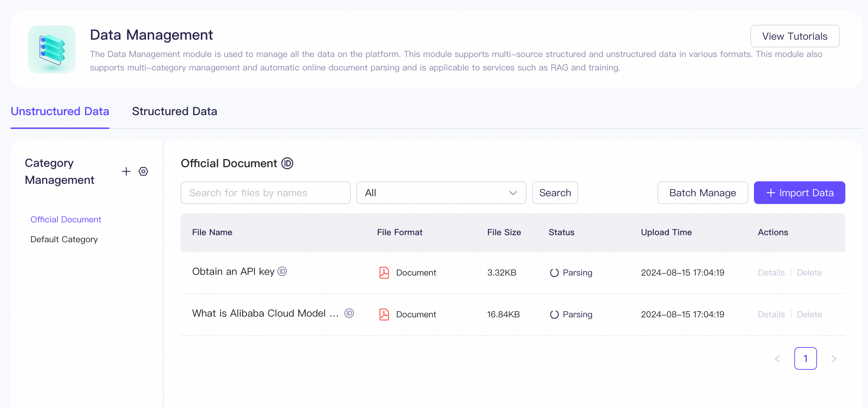This screenshot has width=868, height=408.
Task: Select page 1 in pagination
Action: click(806, 358)
